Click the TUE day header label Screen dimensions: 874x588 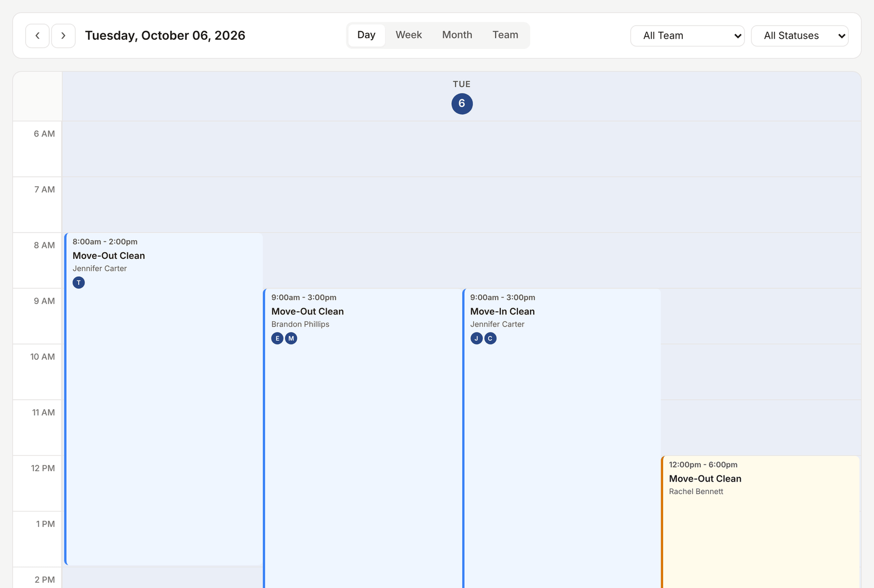coord(462,84)
